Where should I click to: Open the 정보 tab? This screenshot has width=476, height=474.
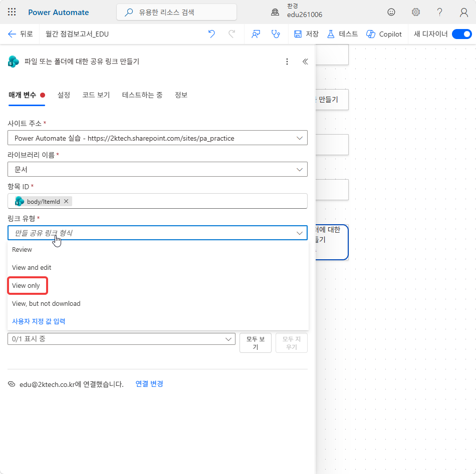pyautogui.click(x=181, y=95)
